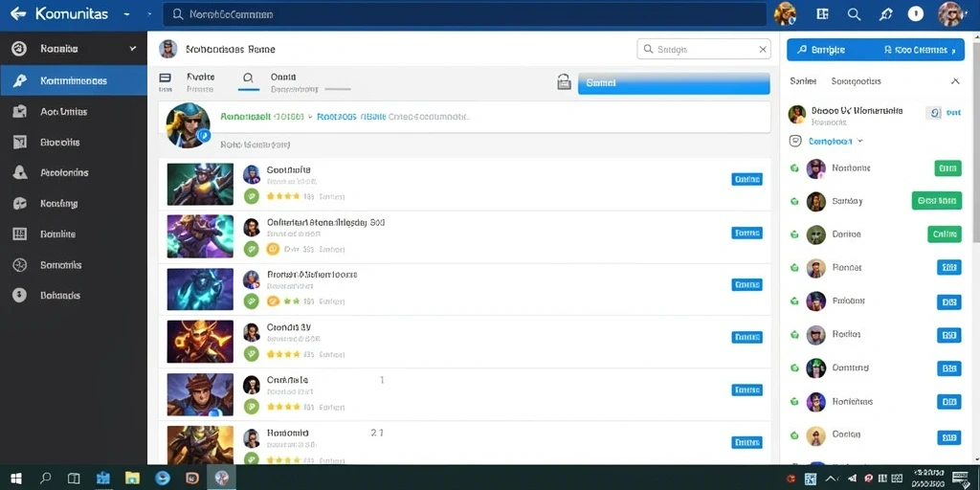Click the magnifier icon in top-right toolbar
Viewport: 980px width, 490px height.
[854, 13]
